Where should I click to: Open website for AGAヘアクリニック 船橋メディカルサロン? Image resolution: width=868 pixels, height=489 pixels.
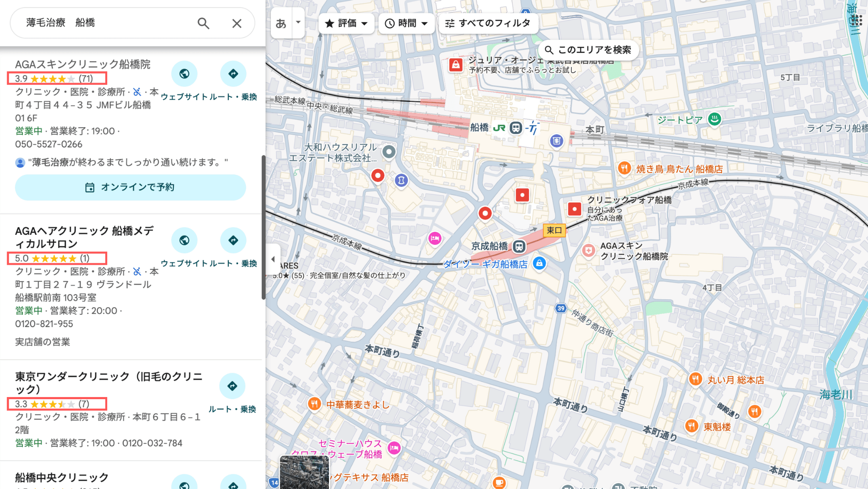coord(184,240)
